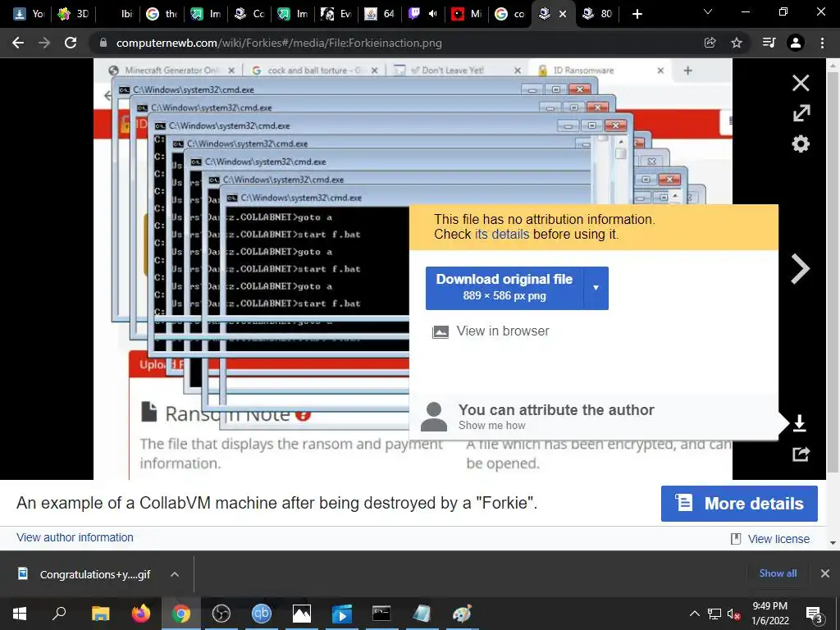The image size is (840, 630).
Task: Show hidden system tray icons
Action: point(694,614)
